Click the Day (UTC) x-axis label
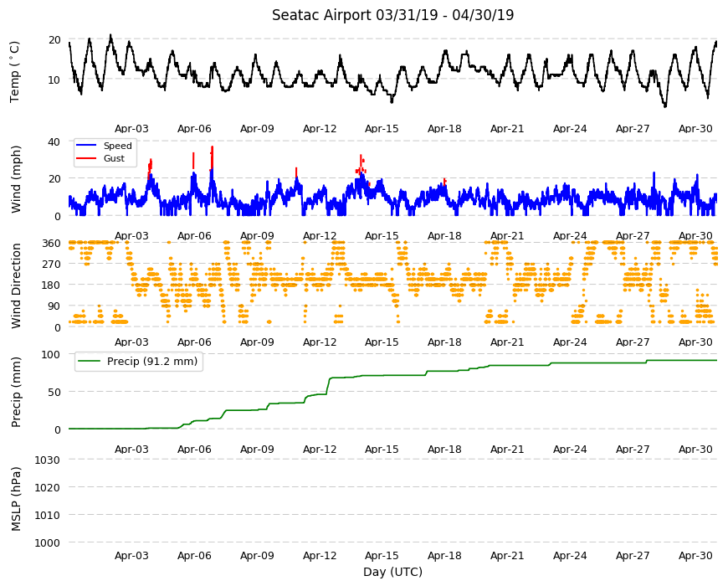This screenshot has height=586, width=728. tap(392, 572)
